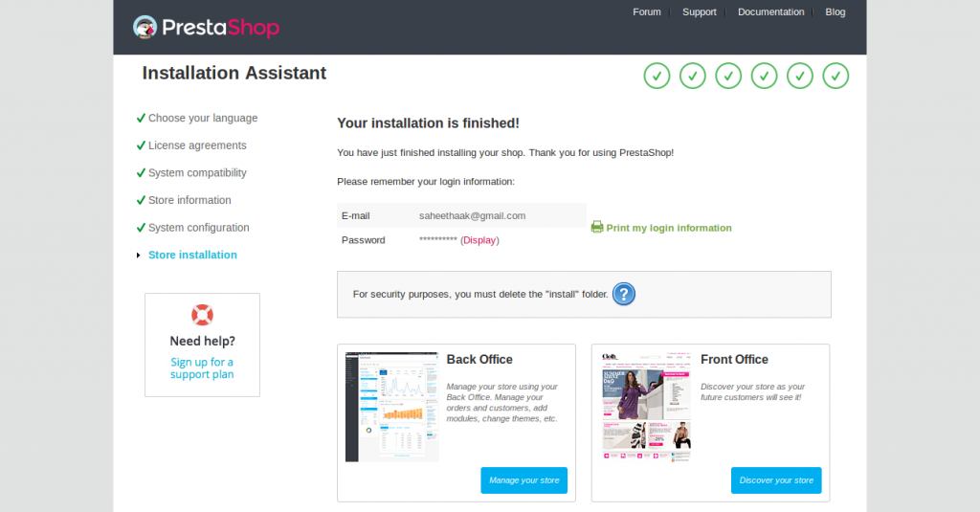
Task: Select the Store installation step
Action: [192, 256]
